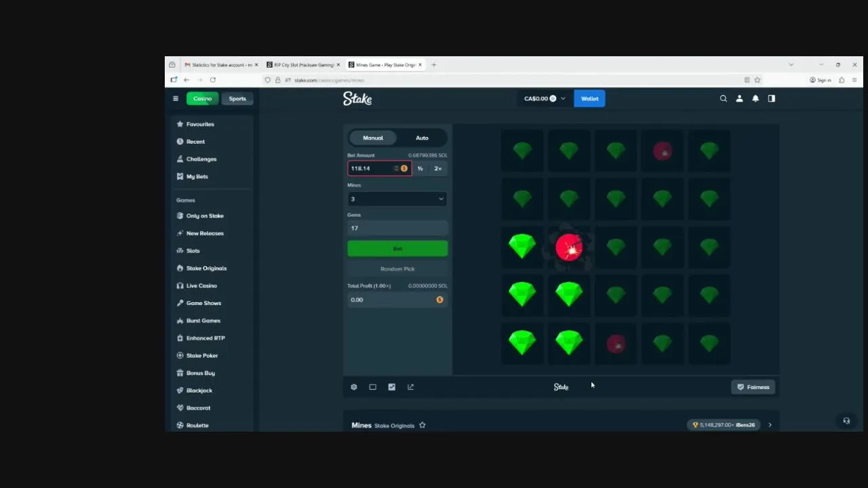Click the Gems count field
The image size is (868, 488).
click(x=397, y=228)
